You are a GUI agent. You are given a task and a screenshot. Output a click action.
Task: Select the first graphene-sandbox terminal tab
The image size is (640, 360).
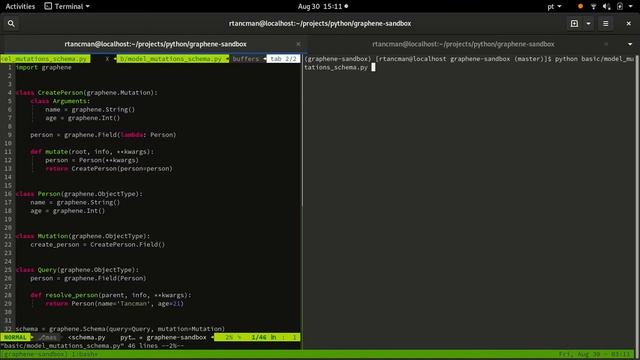click(155, 44)
